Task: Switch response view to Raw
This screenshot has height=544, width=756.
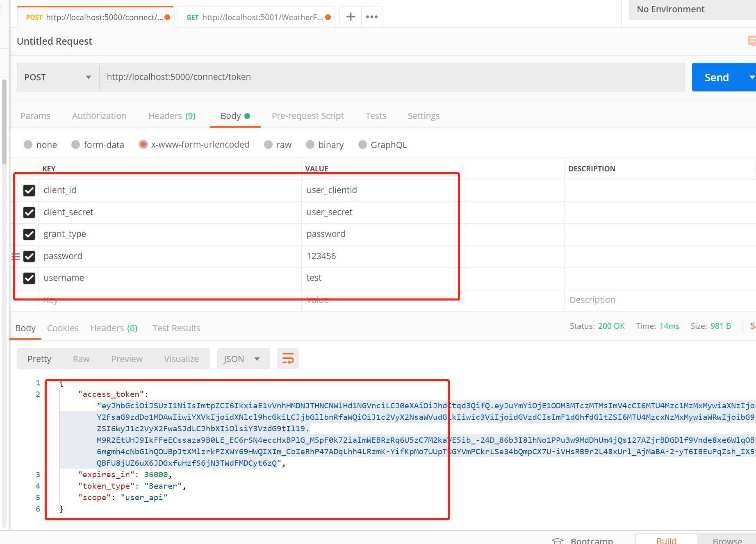Action: click(x=81, y=359)
